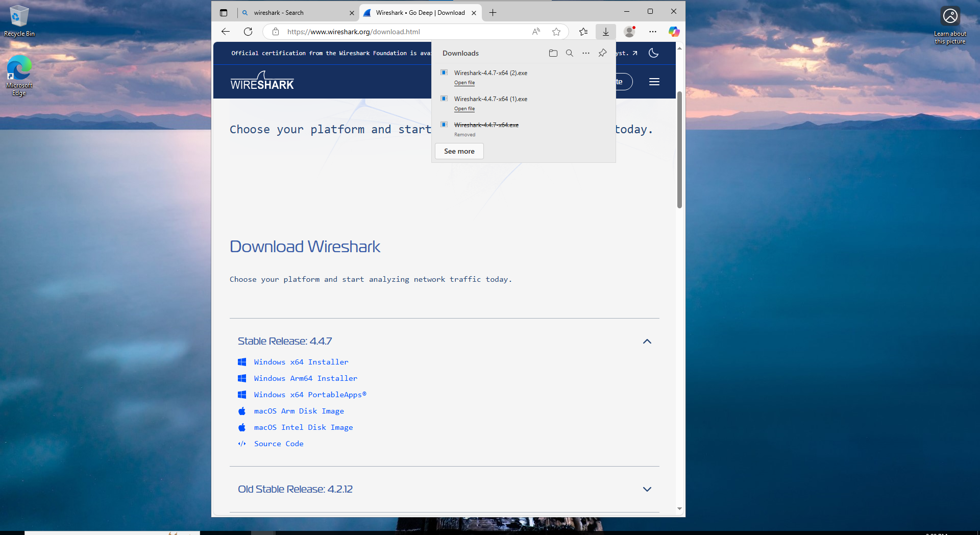Screen dimensions: 980x535
Task: Open the Wireshark hamburger menu
Action: coord(654,82)
